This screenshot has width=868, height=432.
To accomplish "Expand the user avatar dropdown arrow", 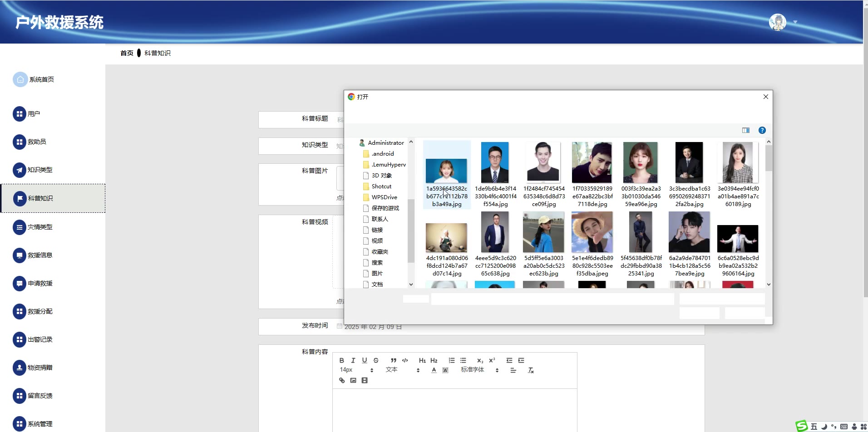I will 795,22.
